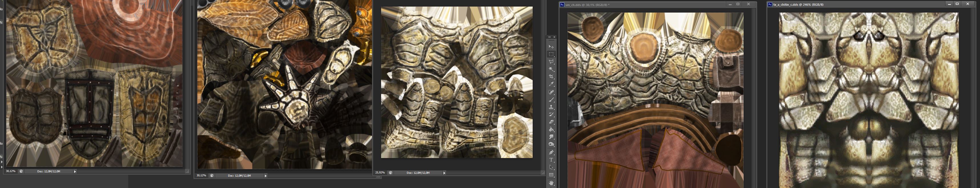
Task: Close the floating tools panel
Action: pyautogui.click(x=554, y=37)
